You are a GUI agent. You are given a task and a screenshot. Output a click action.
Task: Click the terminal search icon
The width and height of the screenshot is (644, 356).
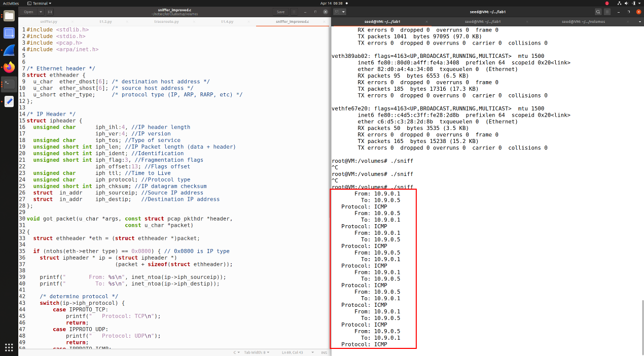pyautogui.click(x=598, y=12)
